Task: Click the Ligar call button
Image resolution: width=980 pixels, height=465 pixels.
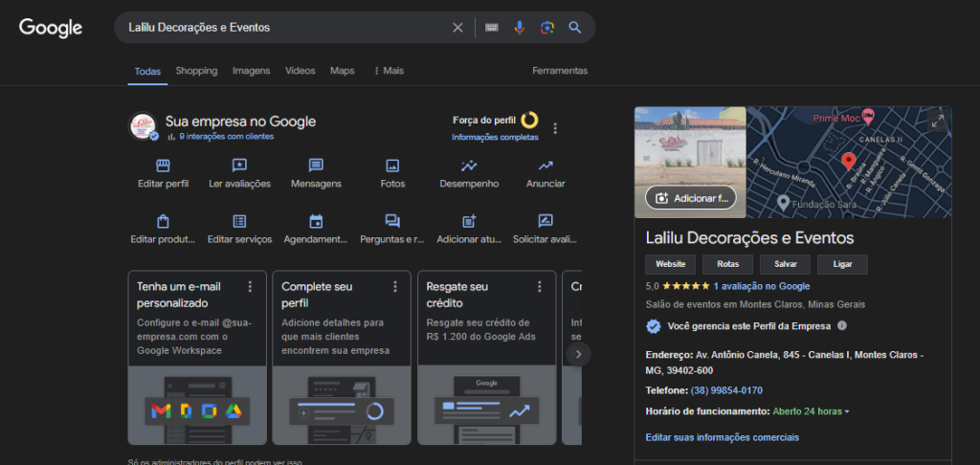Action: pos(842,264)
